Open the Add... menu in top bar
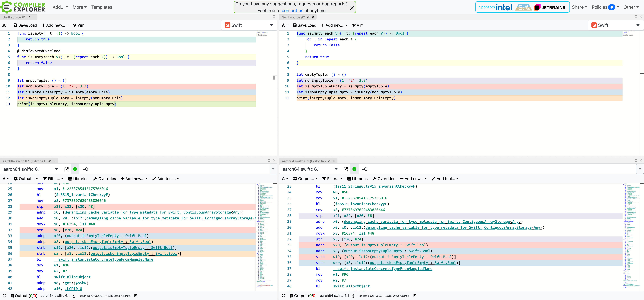The width and height of the screenshot is (644, 300). [x=60, y=7]
